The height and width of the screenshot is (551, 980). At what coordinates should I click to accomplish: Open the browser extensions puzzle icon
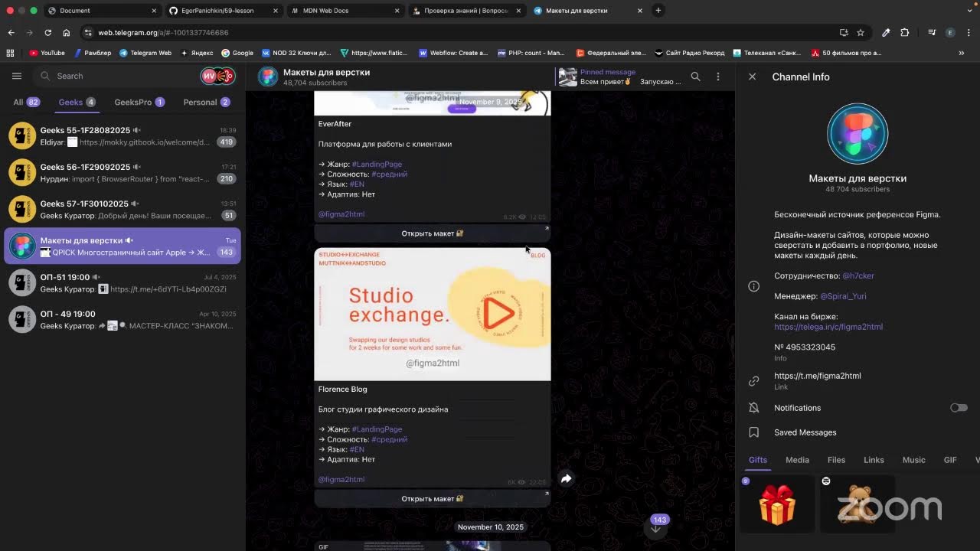click(x=905, y=33)
